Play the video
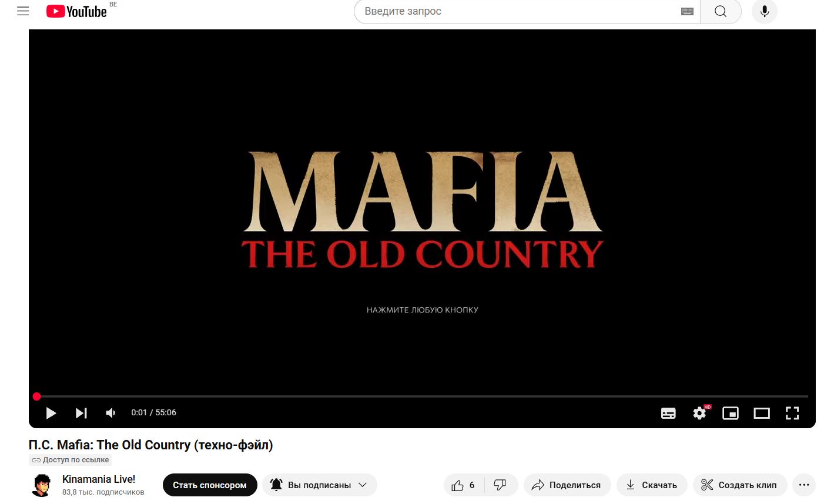824x504 pixels. click(x=51, y=413)
